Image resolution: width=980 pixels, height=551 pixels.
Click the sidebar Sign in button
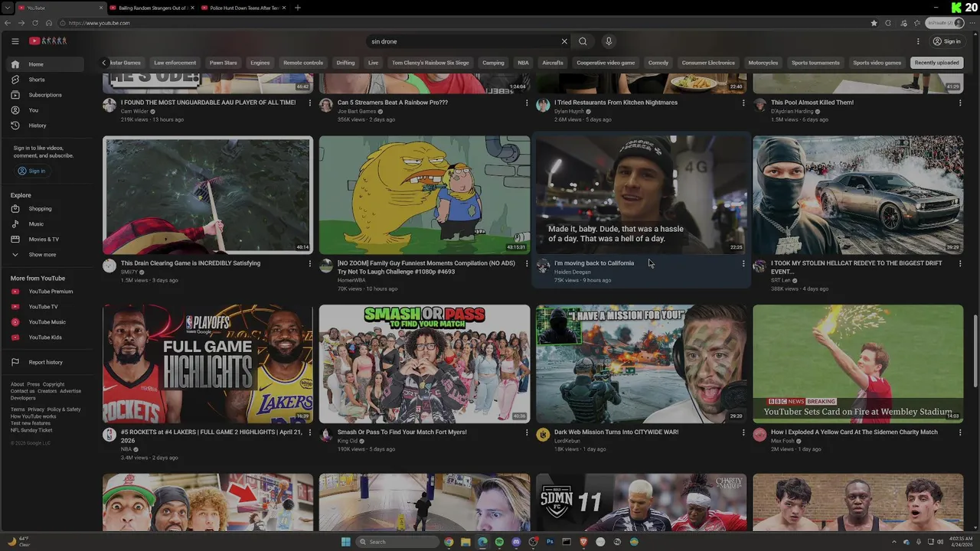(31, 171)
